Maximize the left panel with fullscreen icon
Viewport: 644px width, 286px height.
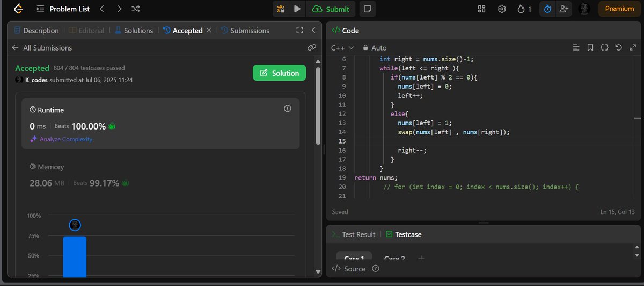[300, 31]
